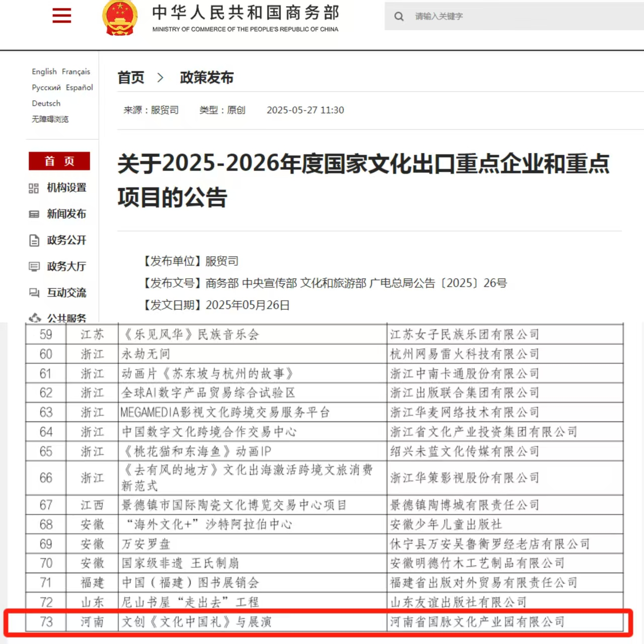Click the source text 来源：服贸司
644x644 pixels.
[x=151, y=110]
